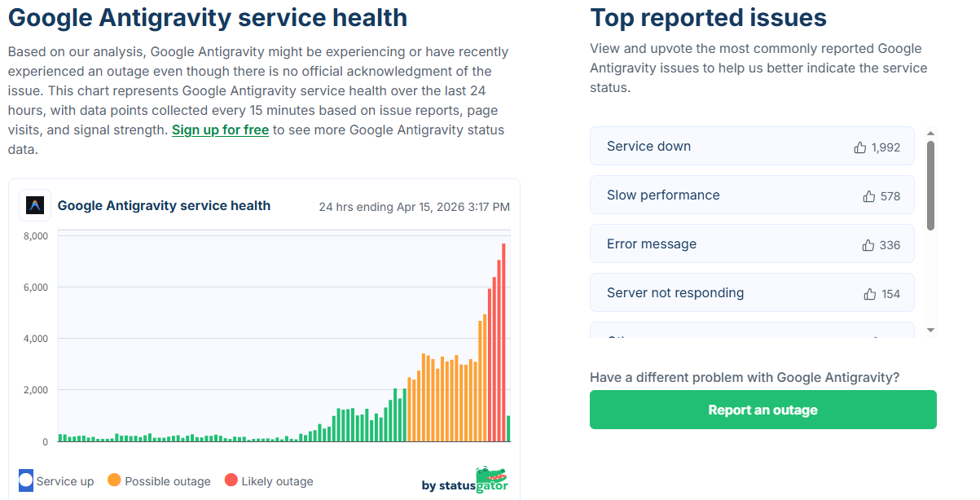
Task: Select the Server not responding issue row
Action: tap(752, 292)
